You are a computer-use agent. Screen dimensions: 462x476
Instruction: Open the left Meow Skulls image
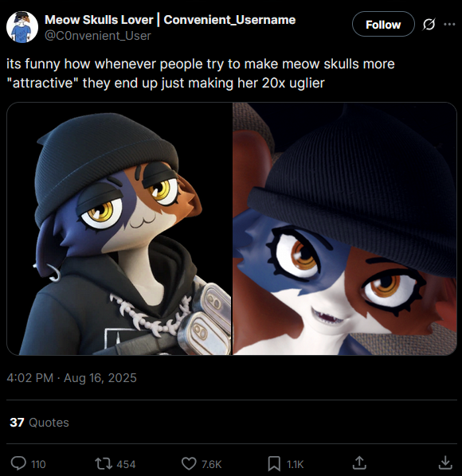pyautogui.click(x=119, y=228)
